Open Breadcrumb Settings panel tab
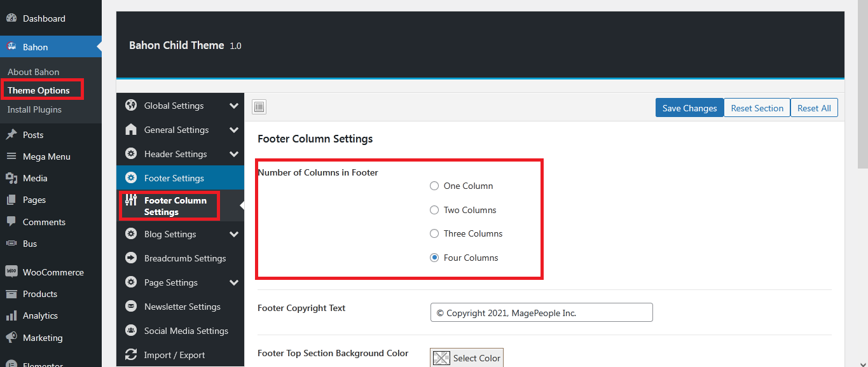This screenshot has height=367, width=868. pos(184,258)
